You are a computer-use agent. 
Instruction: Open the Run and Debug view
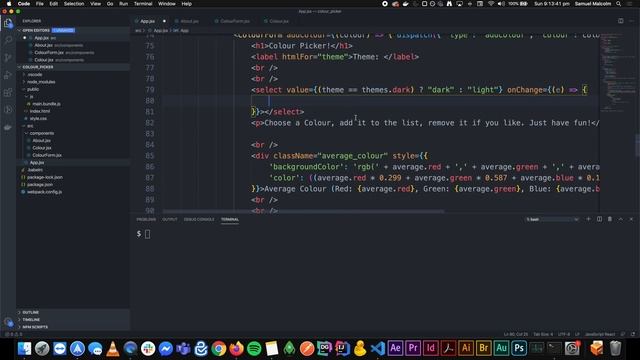tap(8, 75)
